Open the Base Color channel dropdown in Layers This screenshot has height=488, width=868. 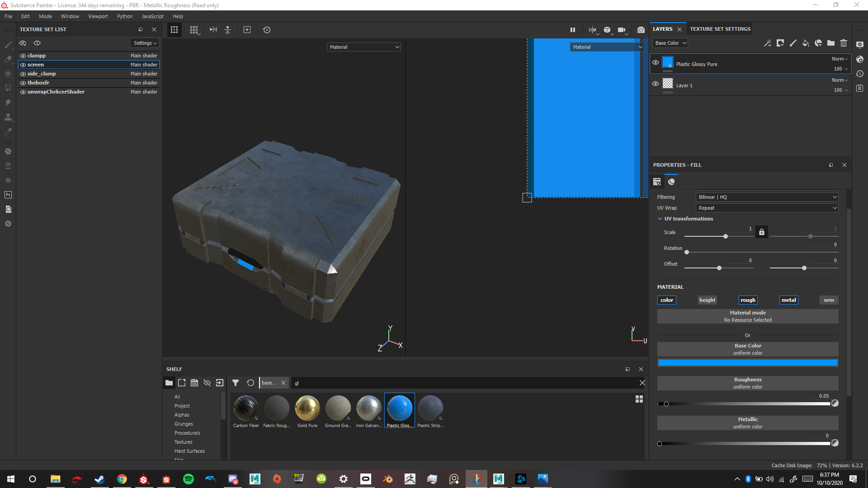coord(670,42)
